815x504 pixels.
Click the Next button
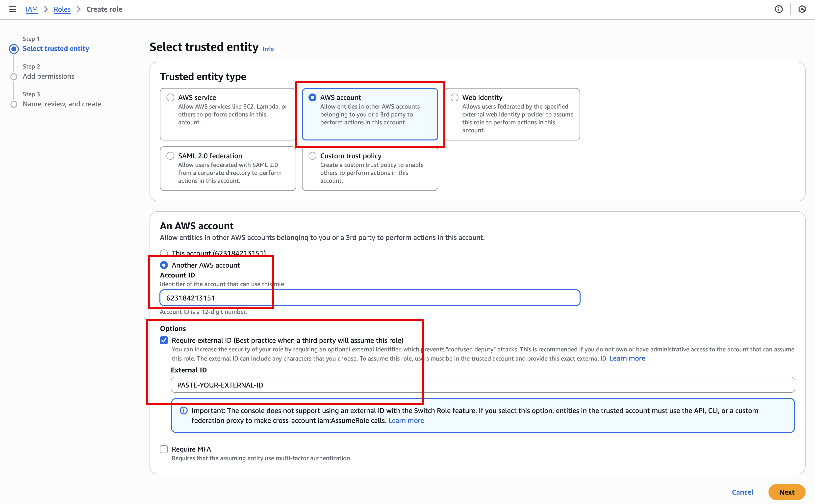(x=787, y=492)
